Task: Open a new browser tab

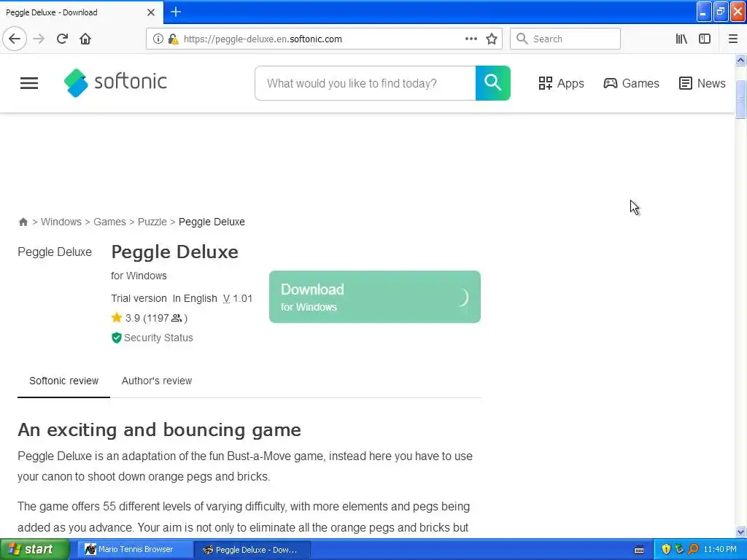Action: click(x=176, y=12)
